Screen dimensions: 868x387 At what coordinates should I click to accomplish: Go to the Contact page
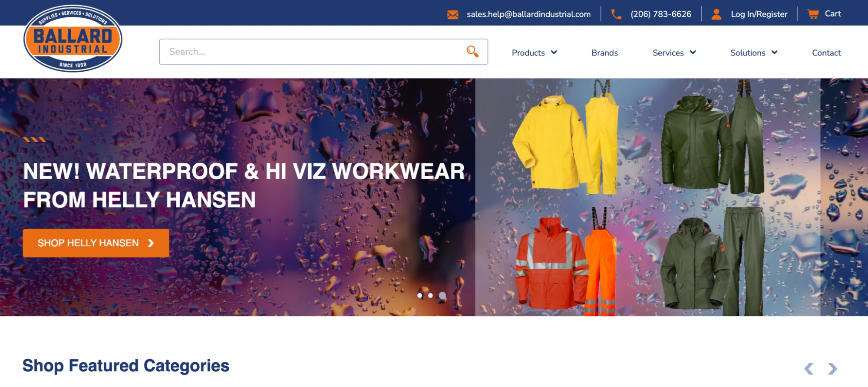click(x=826, y=53)
